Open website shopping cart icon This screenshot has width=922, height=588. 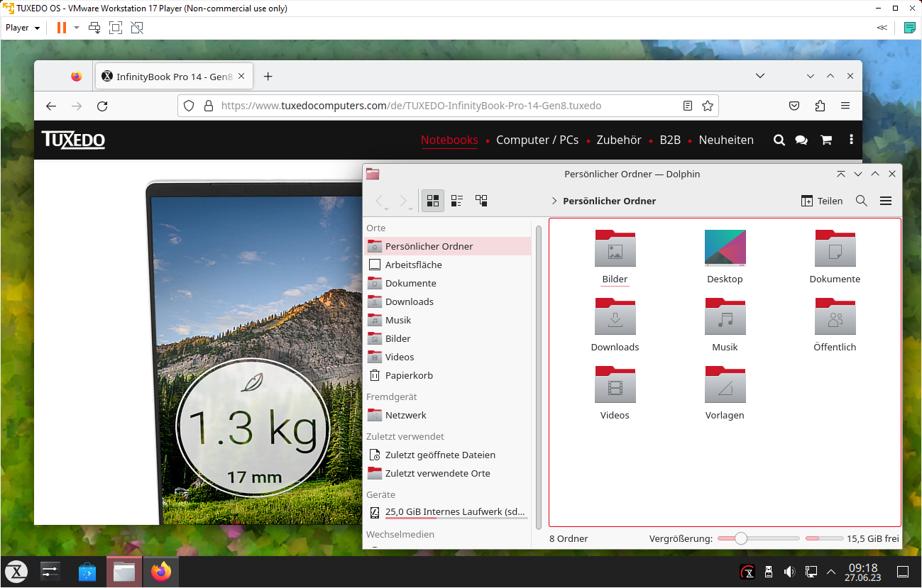826,140
